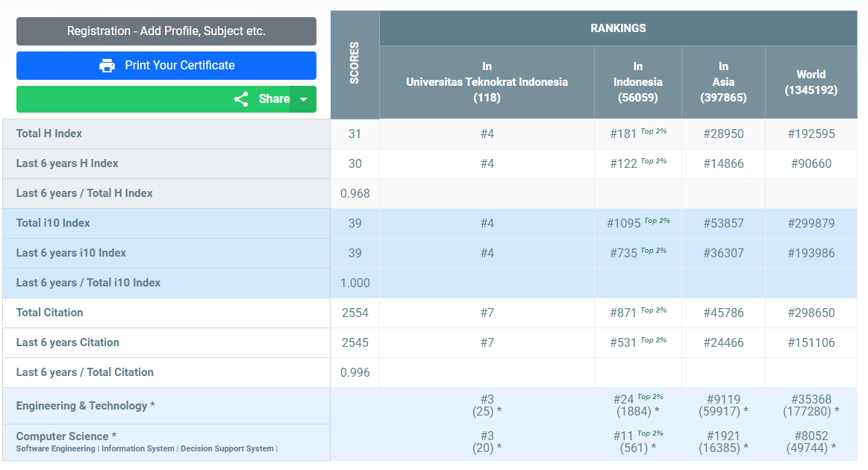Viewport: 868px width, 470px height.
Task: Click the Share button label
Action: tap(274, 99)
